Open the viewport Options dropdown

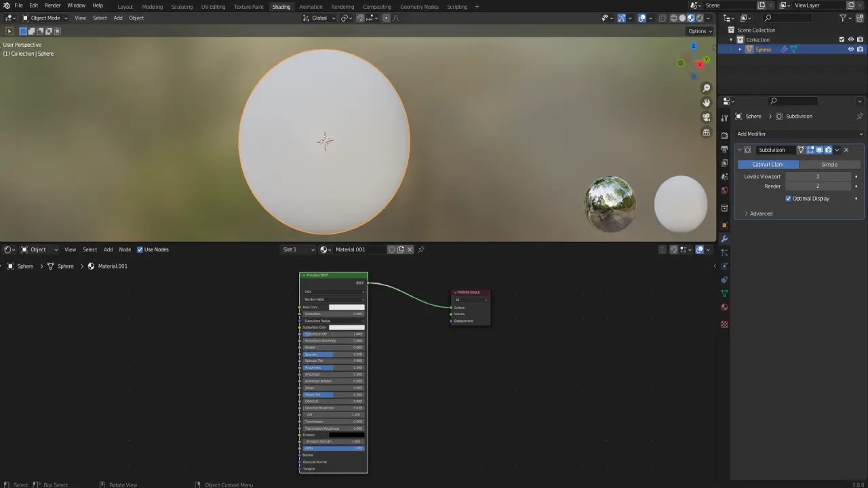tap(700, 31)
